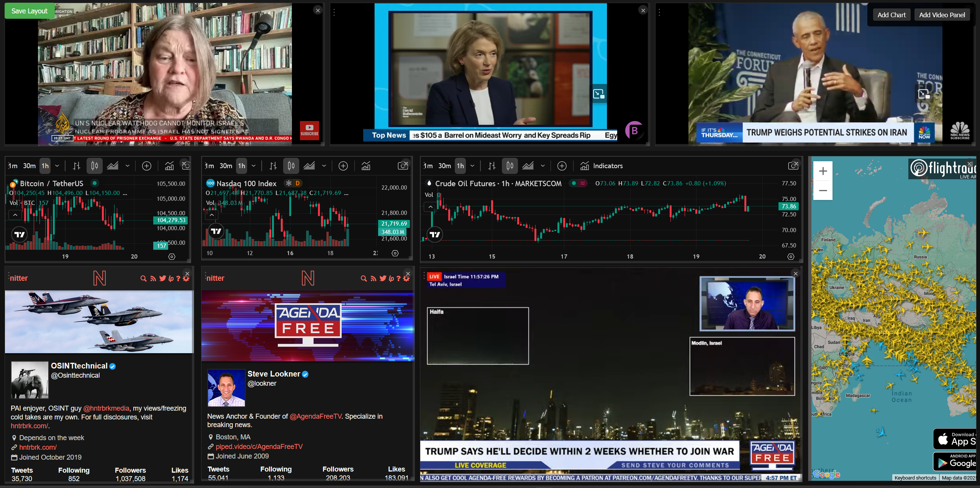Select Candles chart style on Nasdaq chart
This screenshot has height=488, width=980.
[x=291, y=166]
